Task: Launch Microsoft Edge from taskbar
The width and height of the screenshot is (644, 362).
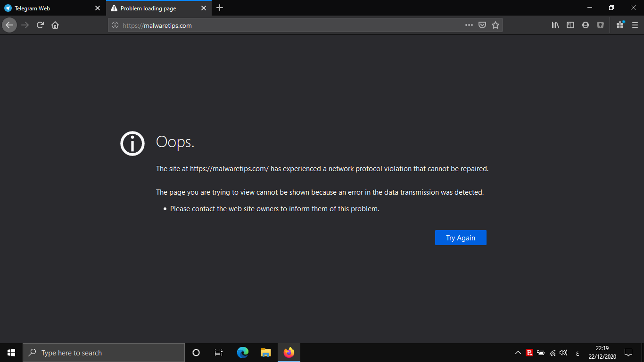Action: click(243, 353)
